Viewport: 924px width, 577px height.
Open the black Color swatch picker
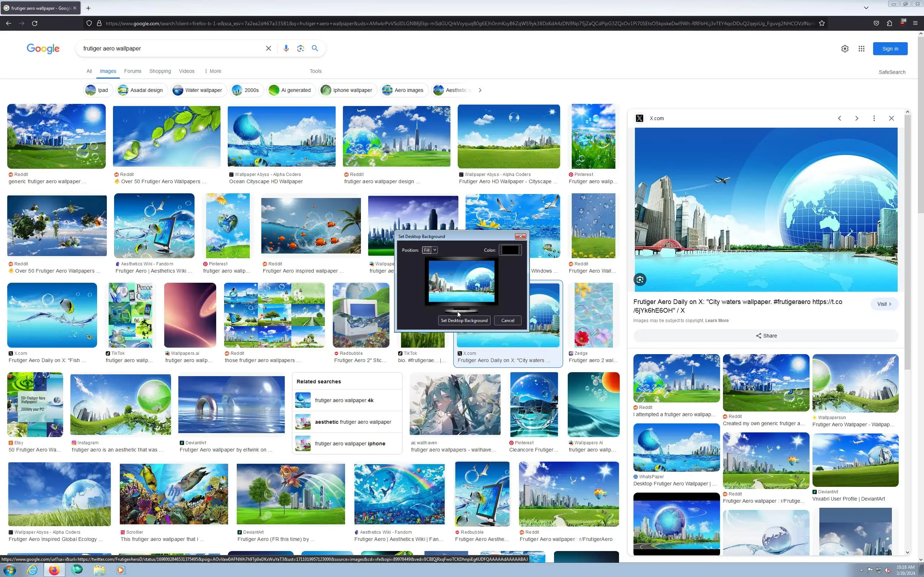click(510, 250)
